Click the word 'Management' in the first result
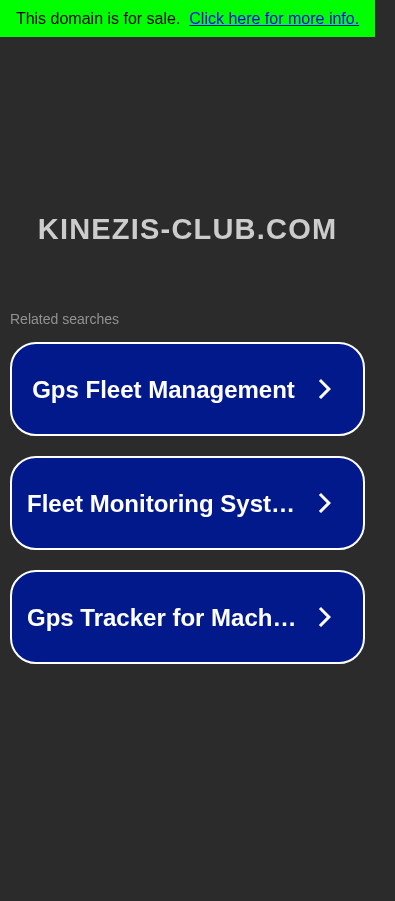The height and width of the screenshot is (901, 395). (221, 390)
